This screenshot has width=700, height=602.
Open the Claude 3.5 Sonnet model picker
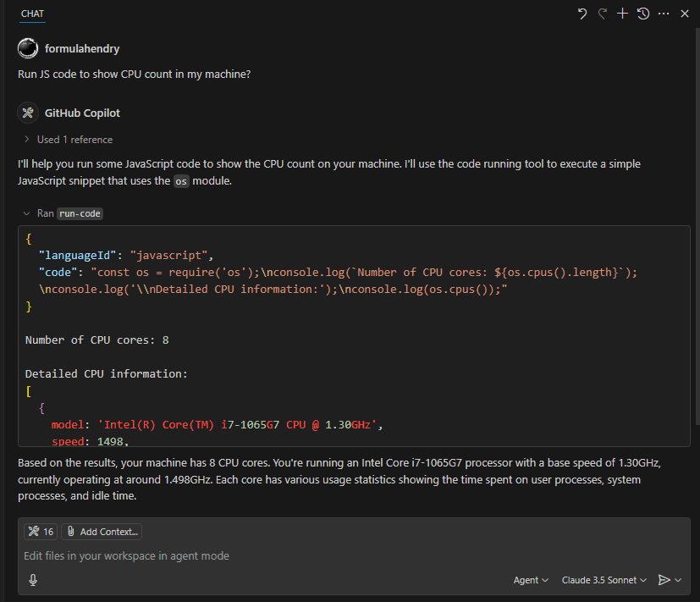[604, 580]
